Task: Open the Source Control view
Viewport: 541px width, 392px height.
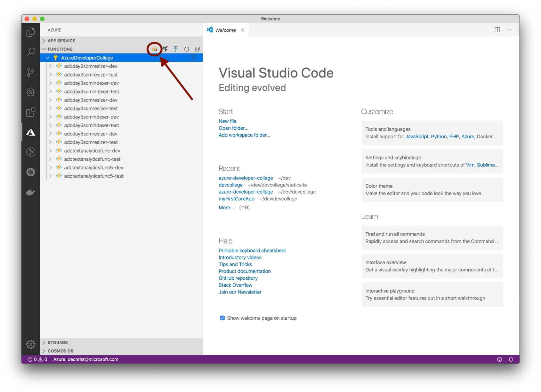Action: pyautogui.click(x=31, y=72)
